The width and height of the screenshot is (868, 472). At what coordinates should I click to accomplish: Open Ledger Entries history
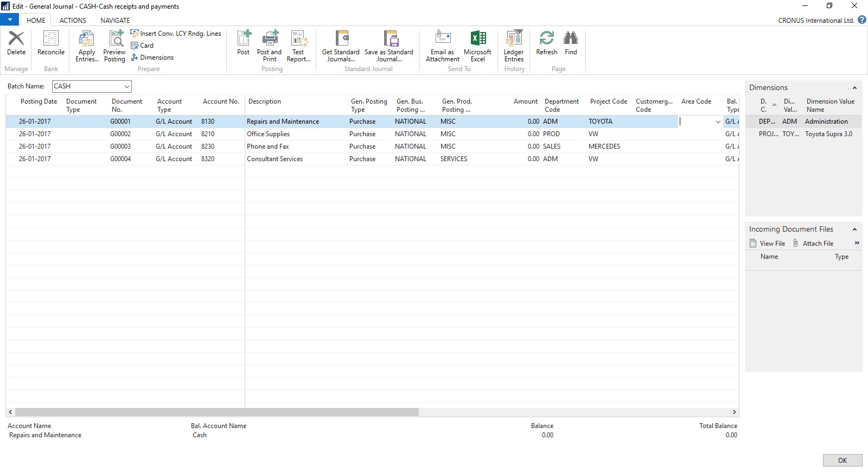514,39
